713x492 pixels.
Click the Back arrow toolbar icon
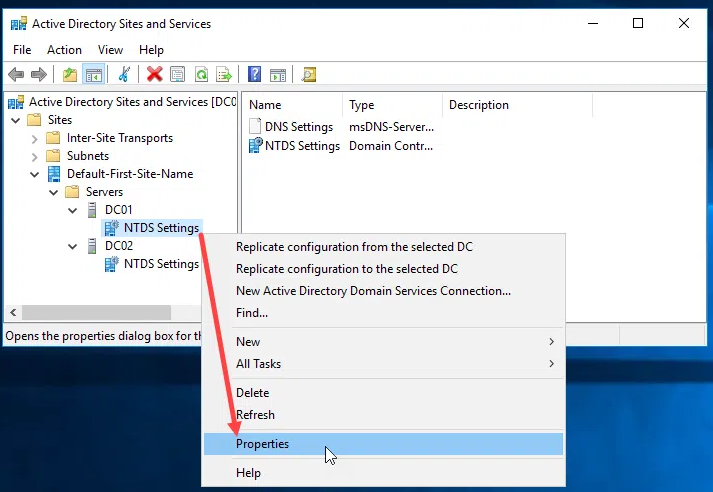click(16, 74)
